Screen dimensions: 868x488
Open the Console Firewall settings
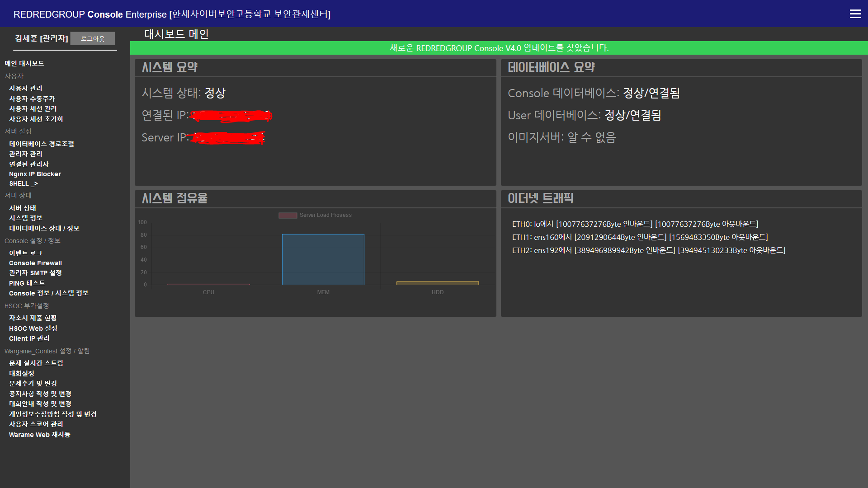pyautogui.click(x=35, y=263)
